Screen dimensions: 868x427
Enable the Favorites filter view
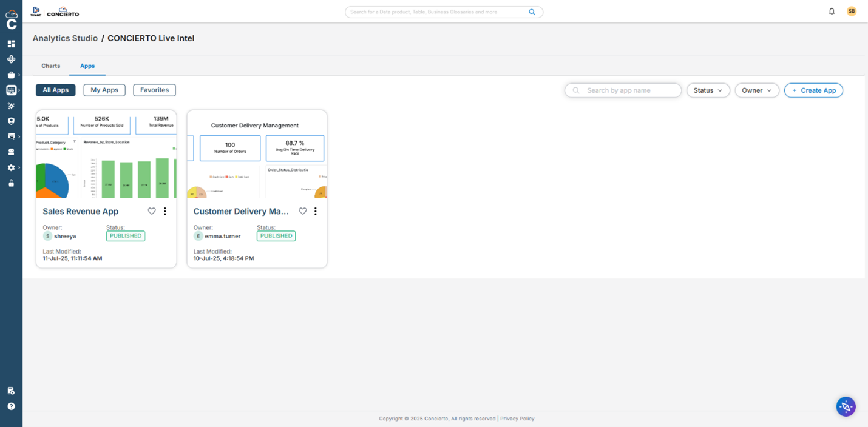154,90
